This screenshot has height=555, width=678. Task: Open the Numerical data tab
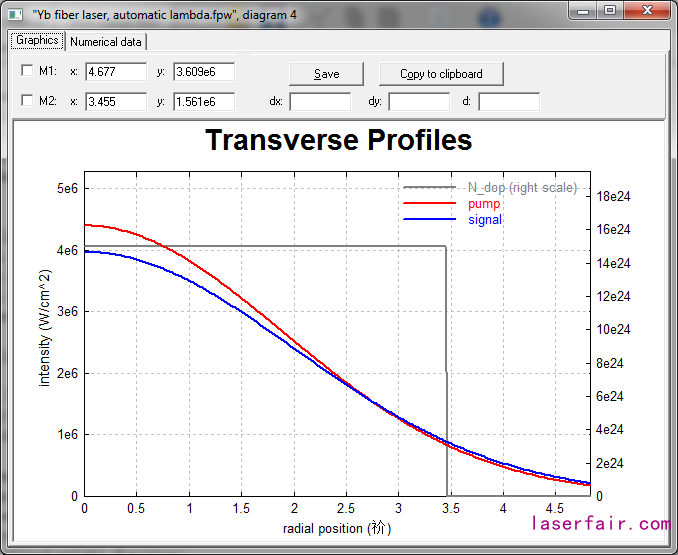tap(106, 42)
